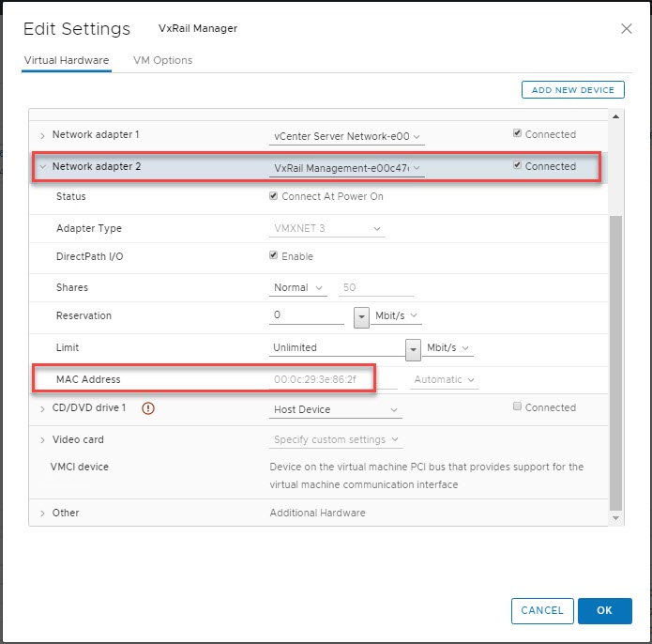This screenshot has width=652, height=644.
Task: Open the Shares Normal dropdown
Action: click(x=298, y=288)
